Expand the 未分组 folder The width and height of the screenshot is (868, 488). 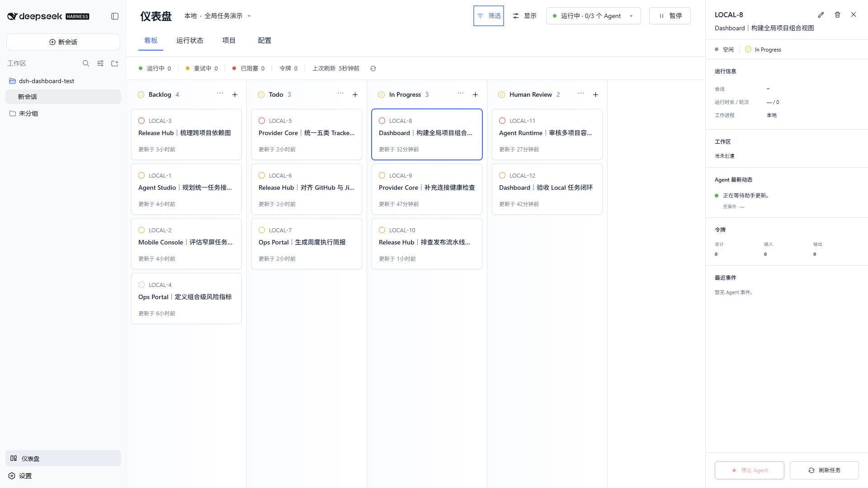pos(63,113)
